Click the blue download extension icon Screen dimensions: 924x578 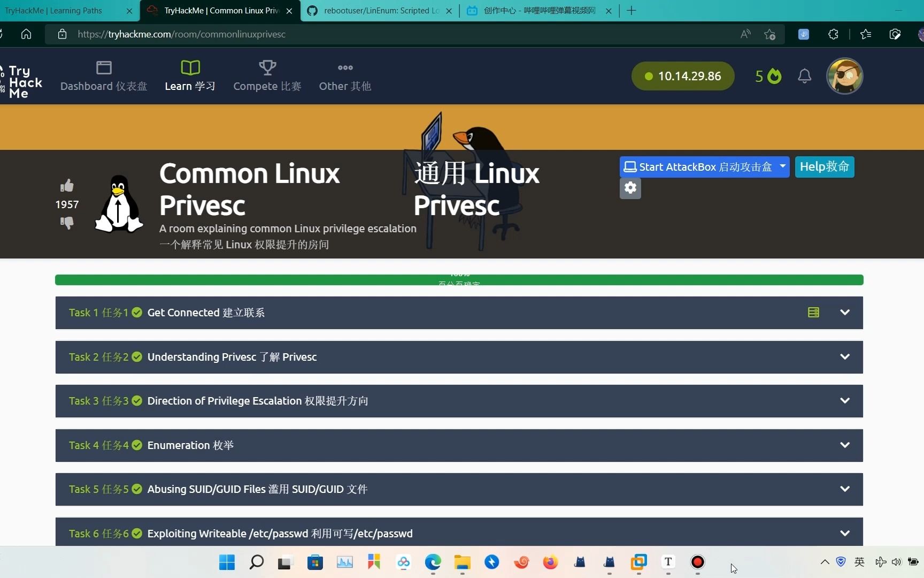tap(804, 34)
